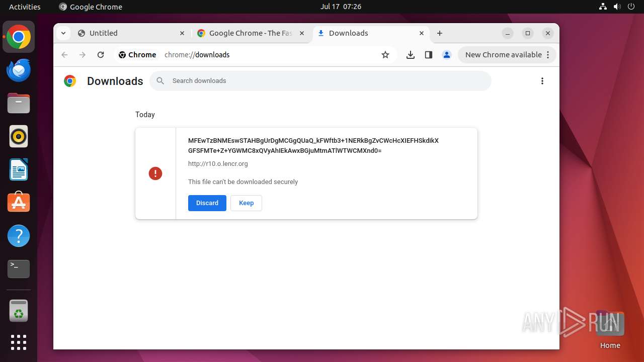Image resolution: width=644 pixels, height=362 pixels.
Task: Switch to the Google Chrome - The Fas tab
Action: click(251, 33)
